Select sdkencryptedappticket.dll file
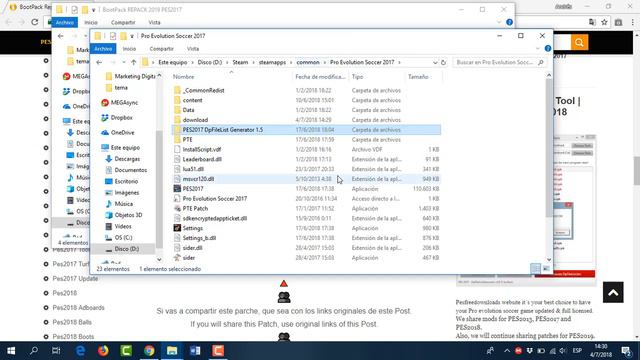The height and width of the screenshot is (360, 640). [x=215, y=218]
